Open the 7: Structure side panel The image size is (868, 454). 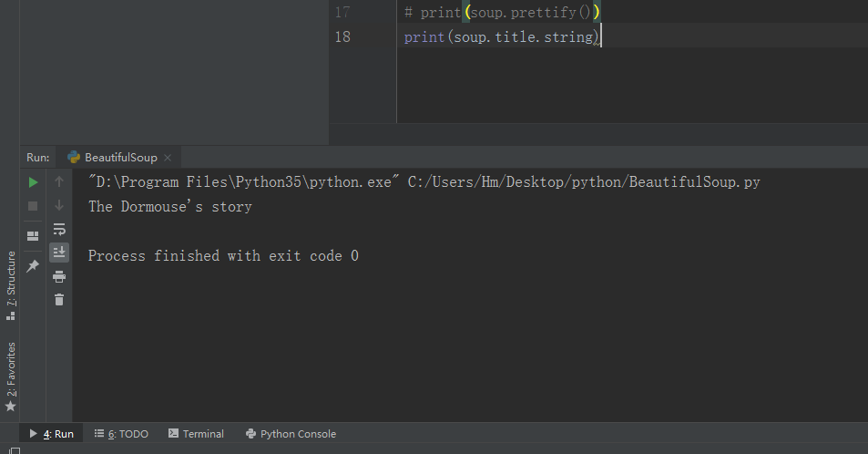coord(11,286)
